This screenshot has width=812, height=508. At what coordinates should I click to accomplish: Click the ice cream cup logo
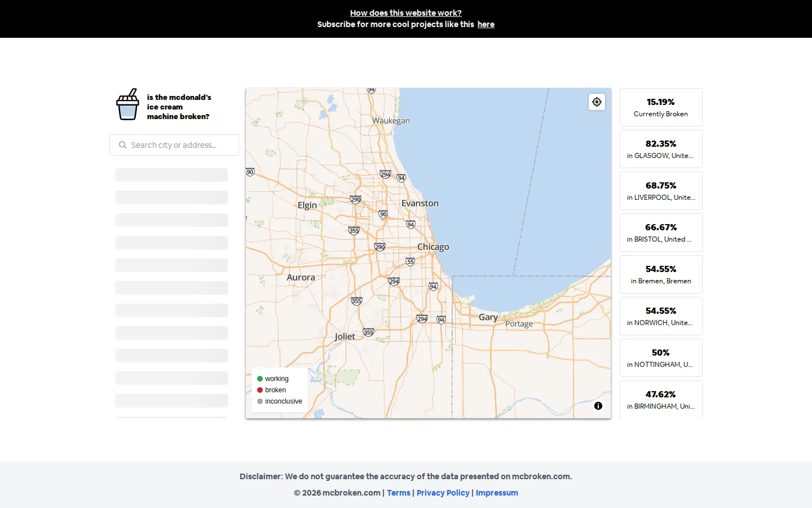(128, 104)
